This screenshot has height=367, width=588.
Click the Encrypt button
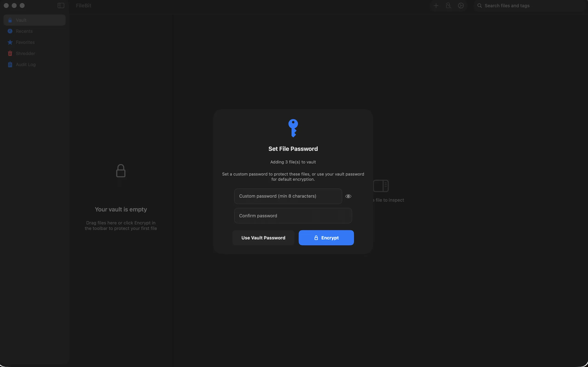326,238
